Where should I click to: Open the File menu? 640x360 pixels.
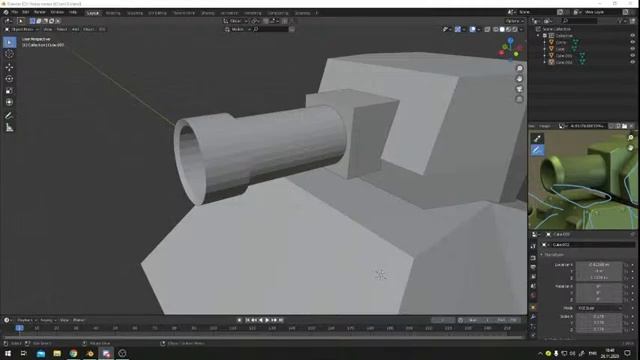[x=15, y=12]
